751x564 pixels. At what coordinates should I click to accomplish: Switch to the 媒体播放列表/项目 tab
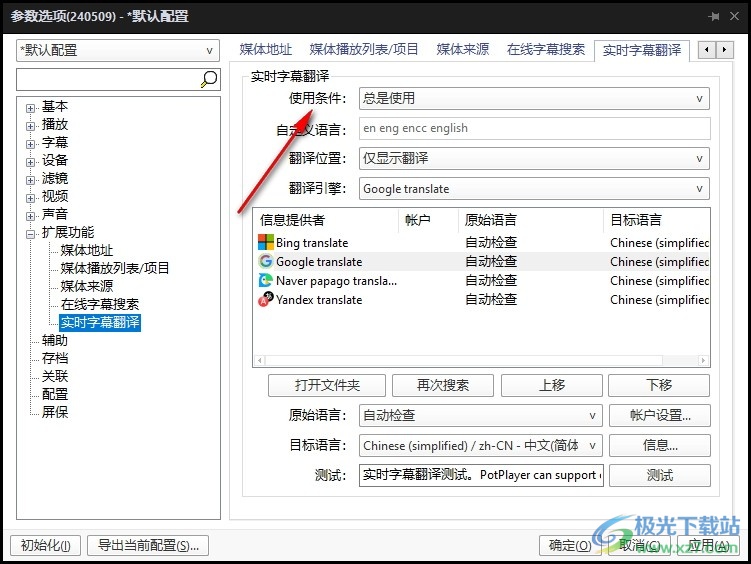point(364,49)
